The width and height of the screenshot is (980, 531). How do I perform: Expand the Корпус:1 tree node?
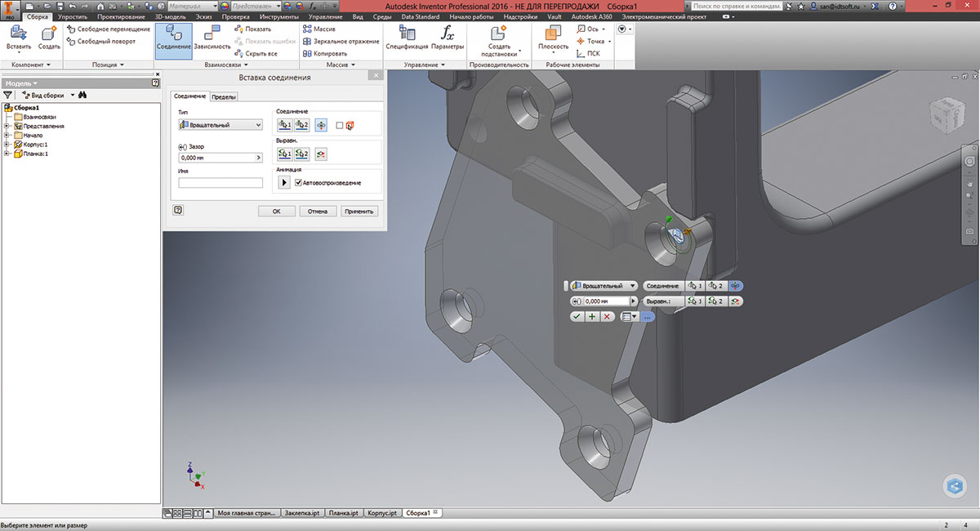coord(7,145)
